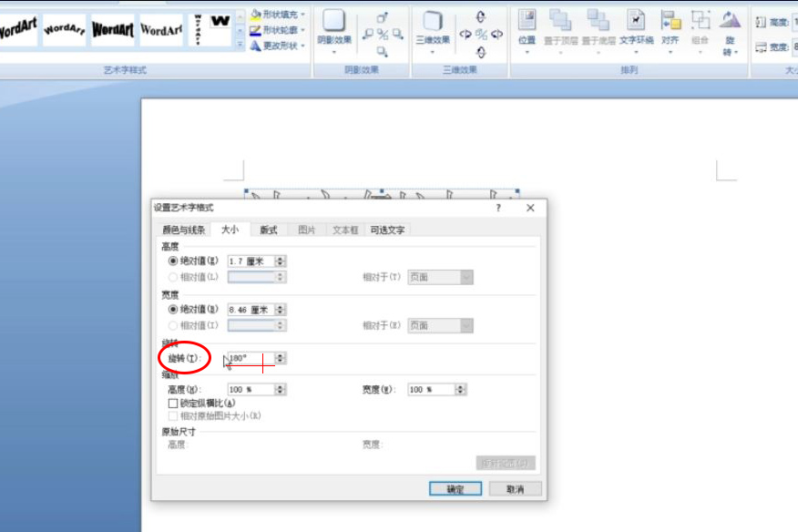Click stepper arrows of height 1.7 field

point(281,261)
